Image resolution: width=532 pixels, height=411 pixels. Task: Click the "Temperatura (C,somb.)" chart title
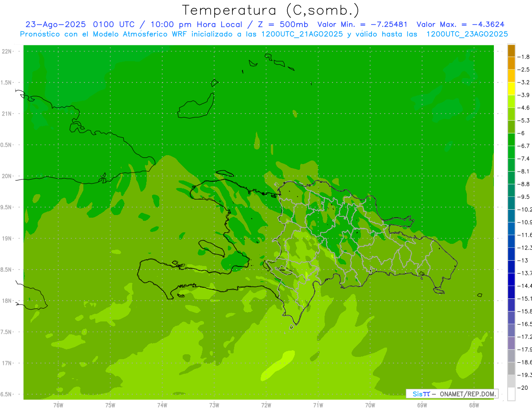pos(271,10)
